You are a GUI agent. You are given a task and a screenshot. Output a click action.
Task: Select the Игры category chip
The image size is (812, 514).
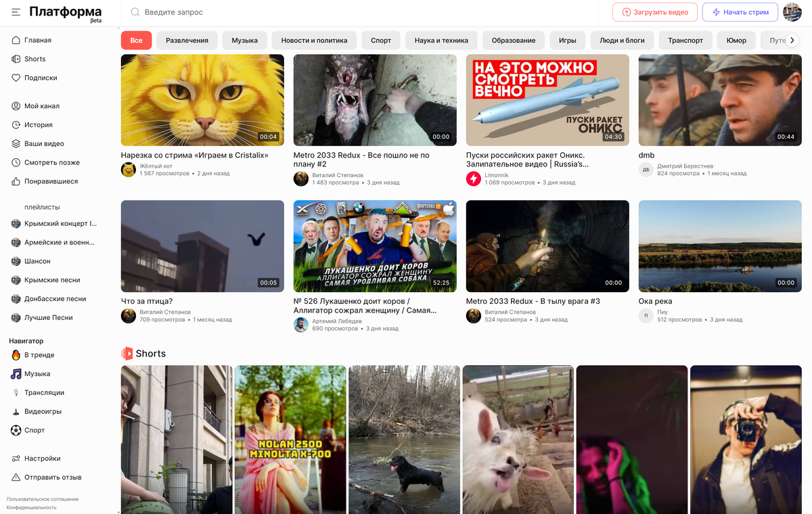click(568, 41)
